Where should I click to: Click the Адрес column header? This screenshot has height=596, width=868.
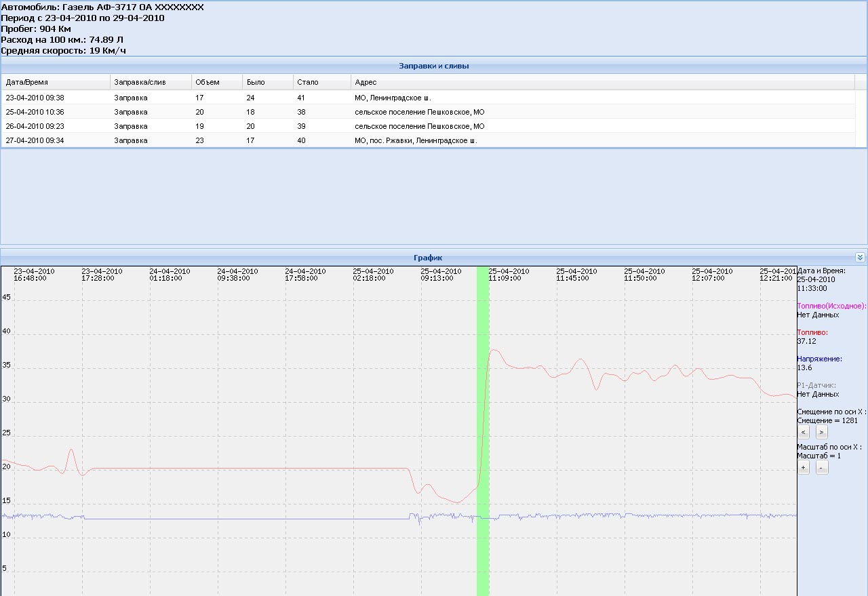[x=602, y=82]
